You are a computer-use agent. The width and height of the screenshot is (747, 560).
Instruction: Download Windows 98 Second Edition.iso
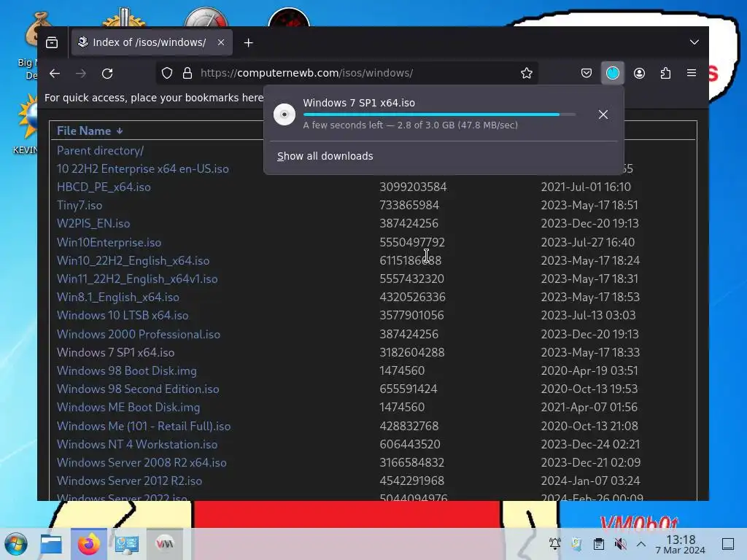click(138, 389)
